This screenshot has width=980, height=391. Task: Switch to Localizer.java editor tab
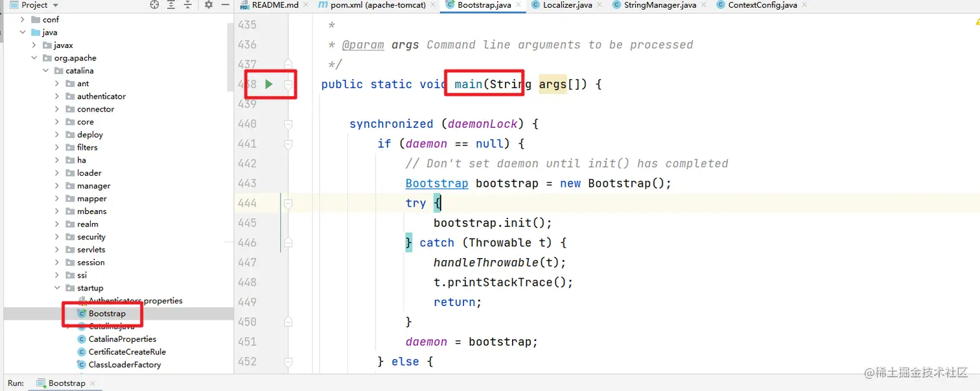(567, 5)
